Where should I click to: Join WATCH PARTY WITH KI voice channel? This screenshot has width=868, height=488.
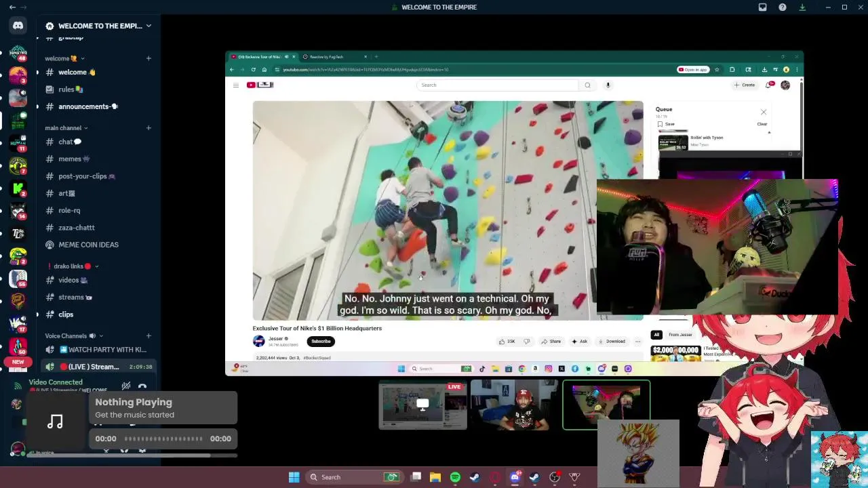[98, 350]
